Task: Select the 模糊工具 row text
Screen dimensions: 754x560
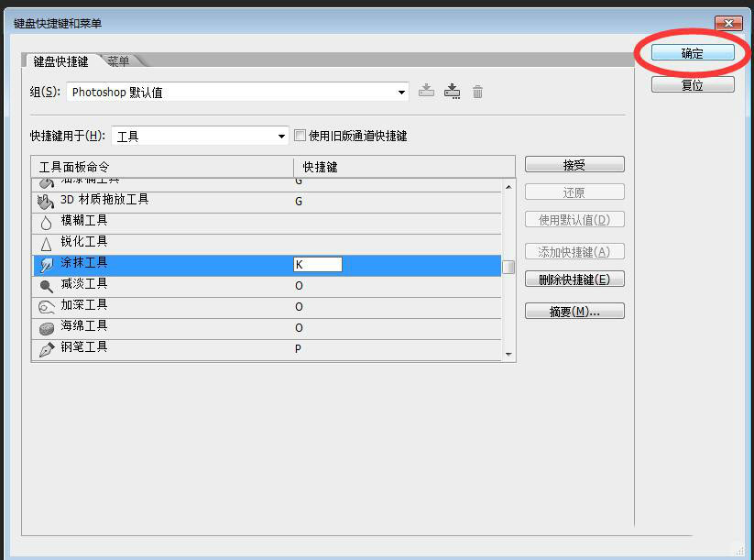Action: coord(84,220)
